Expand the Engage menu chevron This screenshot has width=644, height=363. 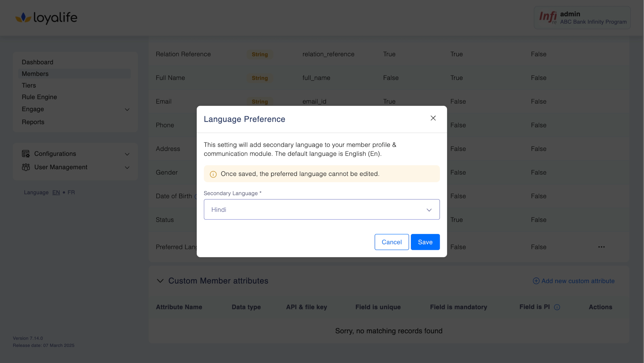coord(127,110)
